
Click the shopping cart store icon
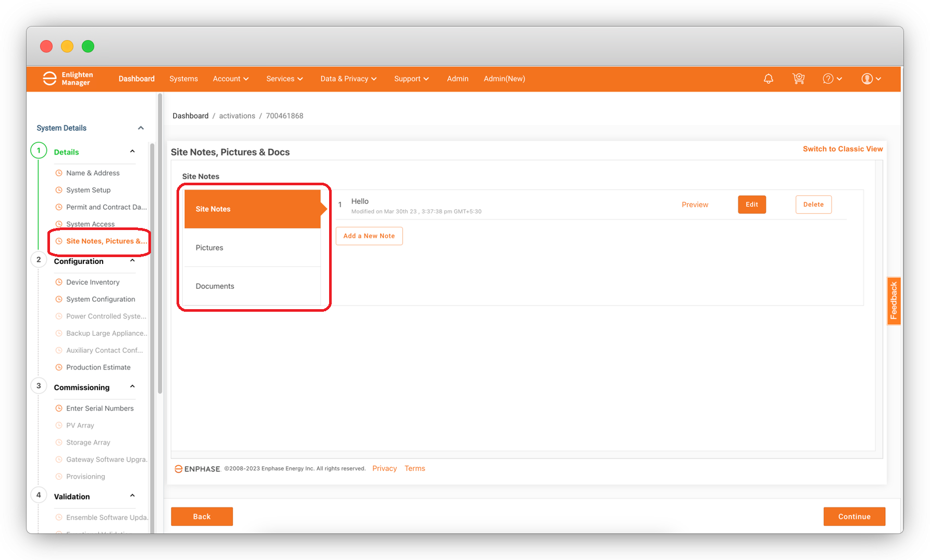pyautogui.click(x=798, y=79)
